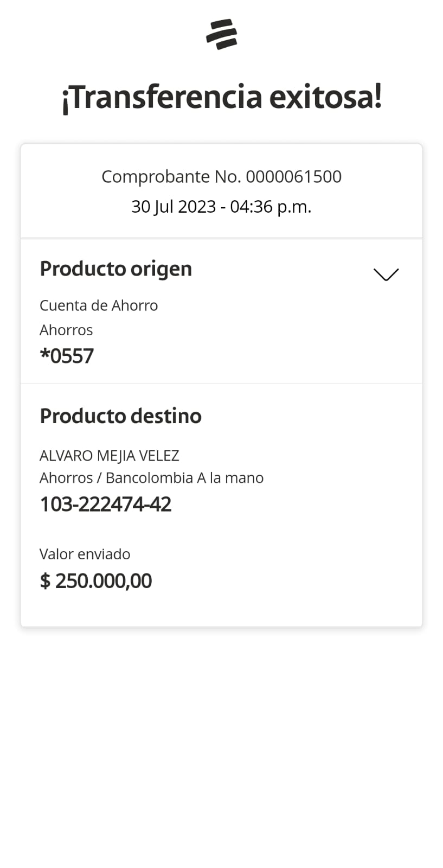
Task: Click the Valor enviado label
Action: coord(85,554)
